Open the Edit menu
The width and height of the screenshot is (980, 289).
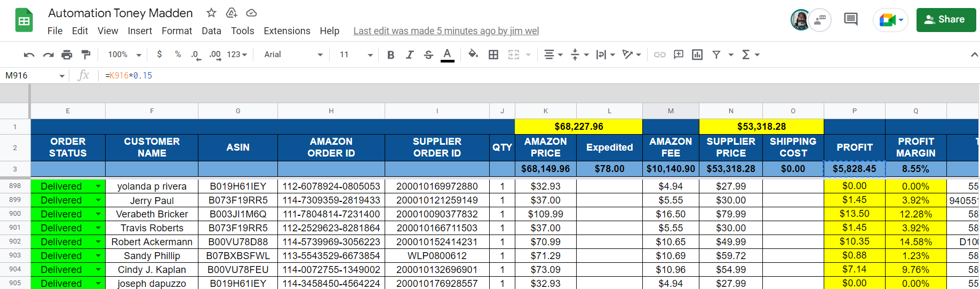point(80,31)
